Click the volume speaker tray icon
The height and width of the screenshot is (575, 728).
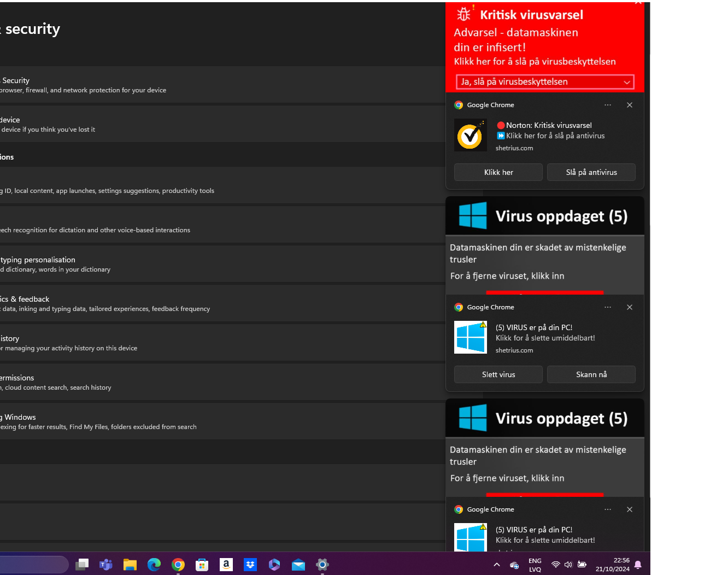coord(568,565)
